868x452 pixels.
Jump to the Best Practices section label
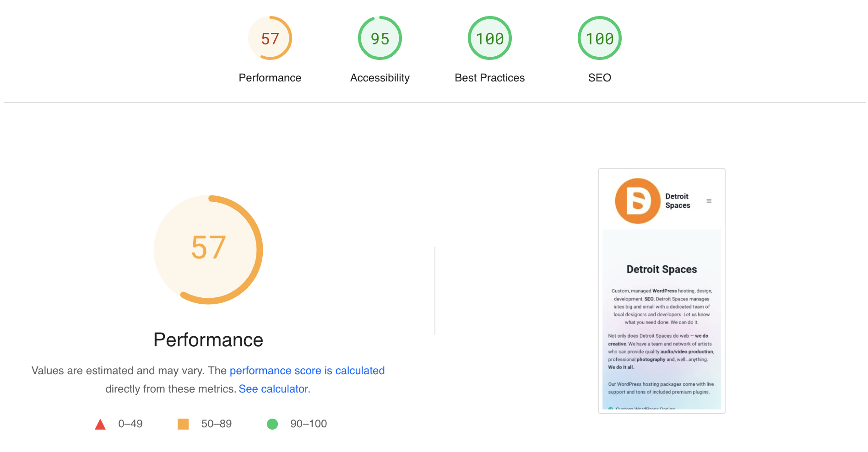click(489, 78)
